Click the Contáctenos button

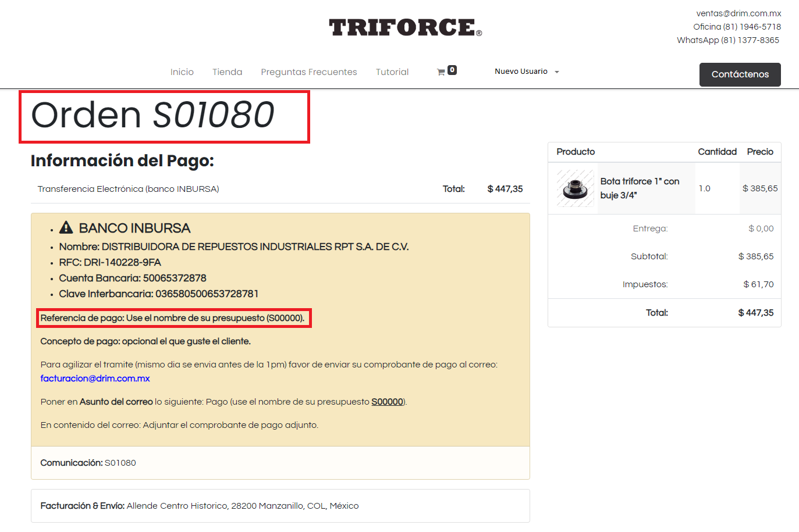tap(740, 74)
